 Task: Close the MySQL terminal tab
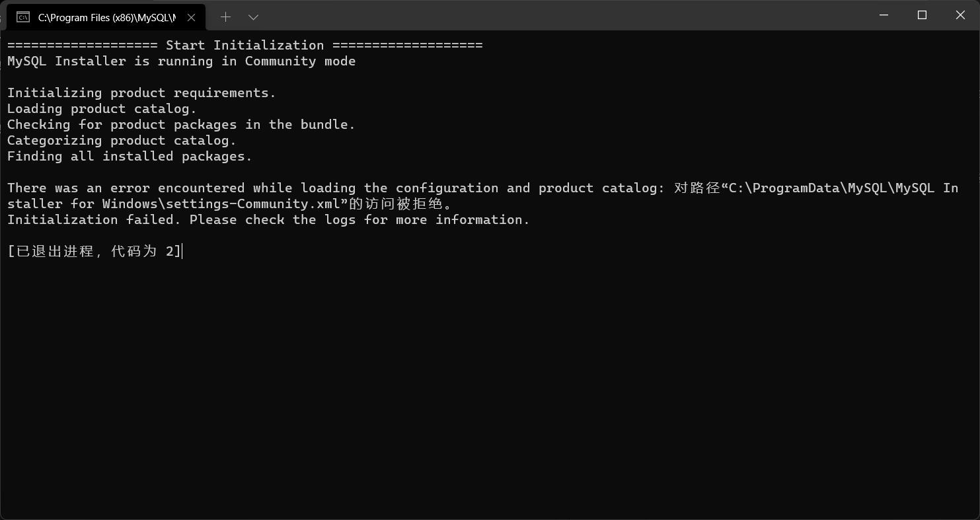coord(191,17)
